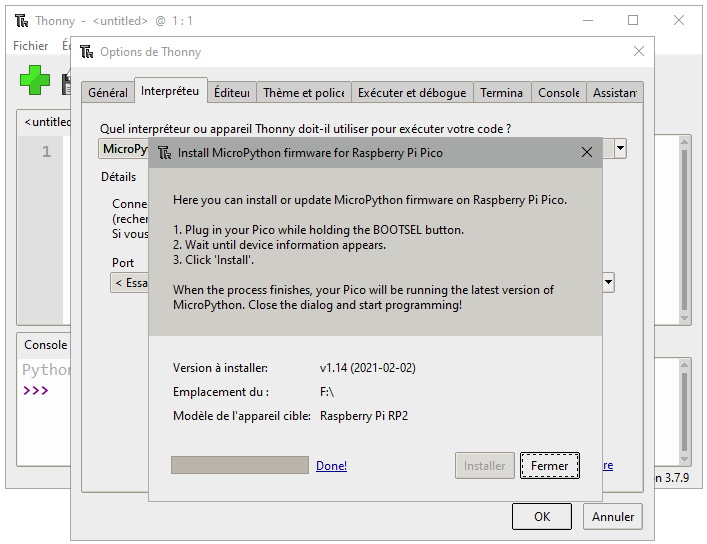This screenshot has width=707, height=544.
Task: Click the Annuler button
Action: coord(613,517)
